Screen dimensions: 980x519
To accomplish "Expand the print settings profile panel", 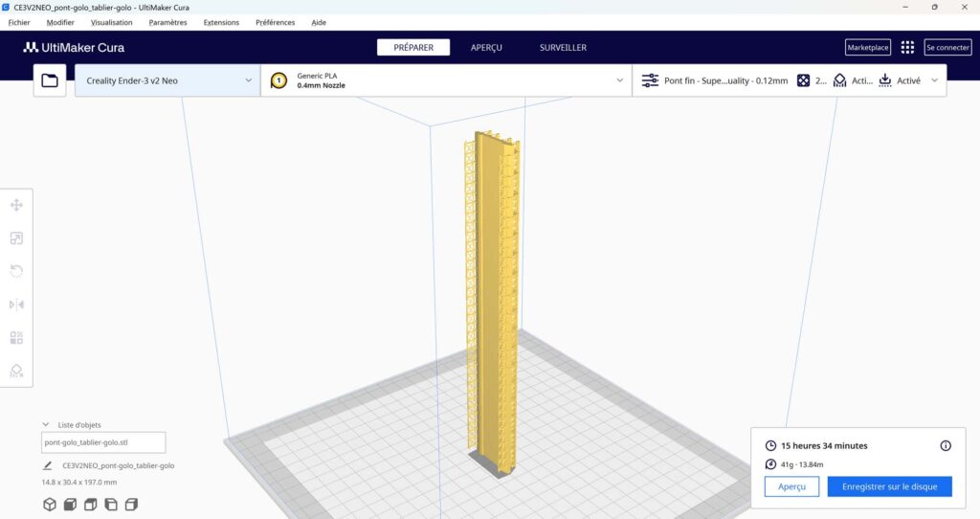I will pyautogui.click(x=790, y=81).
